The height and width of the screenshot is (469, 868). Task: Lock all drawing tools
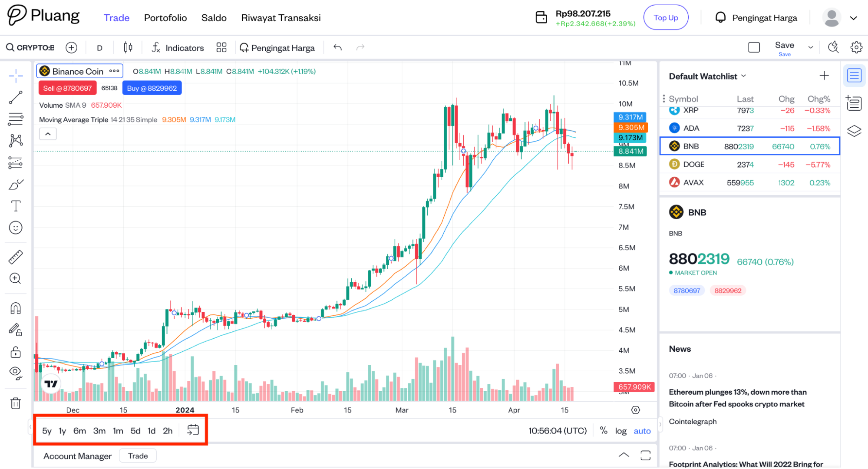coord(16,352)
